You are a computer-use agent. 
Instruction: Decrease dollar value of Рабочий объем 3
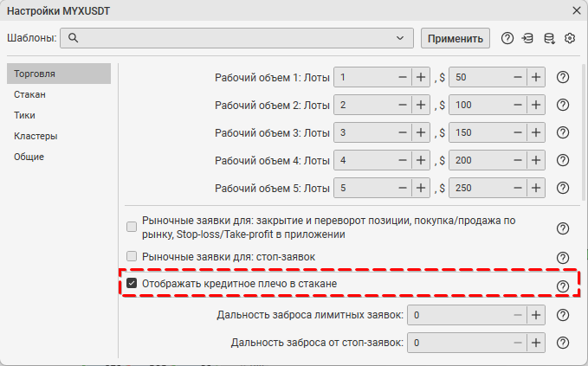point(518,132)
